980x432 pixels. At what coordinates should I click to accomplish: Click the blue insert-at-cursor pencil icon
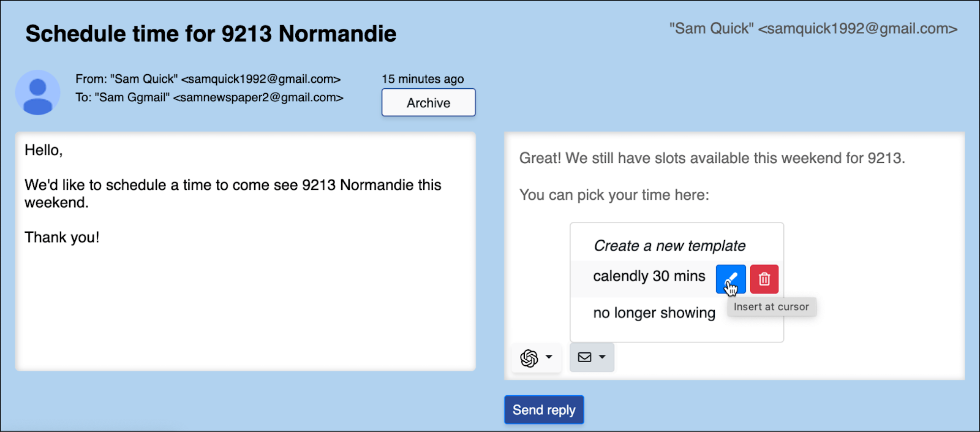tap(731, 279)
